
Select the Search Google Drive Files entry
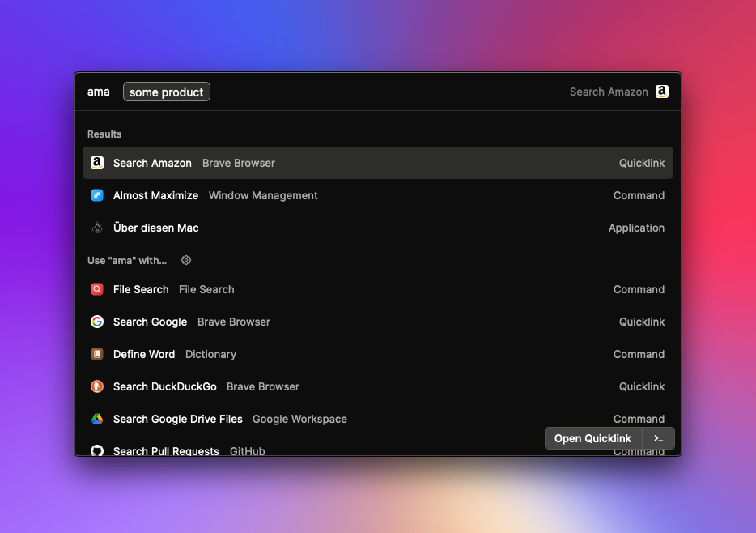coord(324,419)
